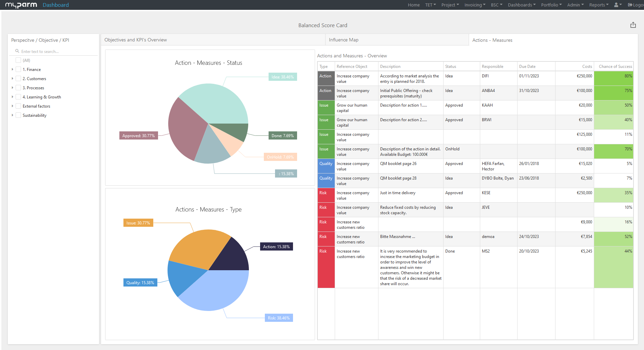644x350 pixels.
Task: Check the (All) checkbox in the tree
Action: [18, 60]
